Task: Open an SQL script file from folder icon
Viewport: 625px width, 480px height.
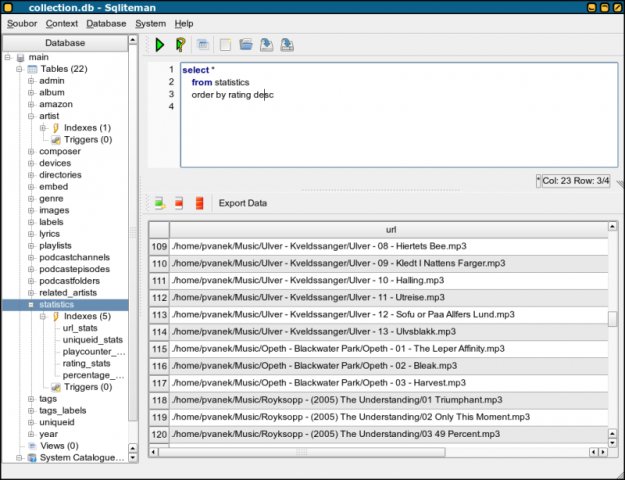Action: click(246, 45)
